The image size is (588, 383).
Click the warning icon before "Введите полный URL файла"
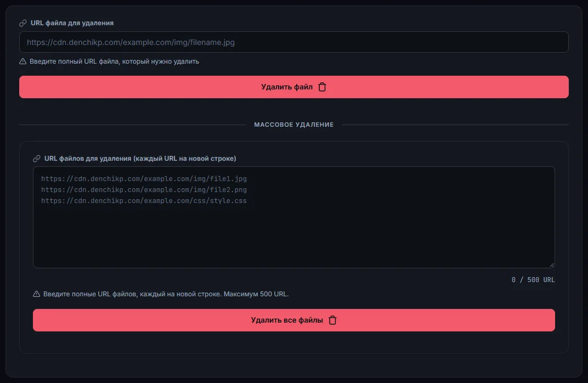[23, 61]
